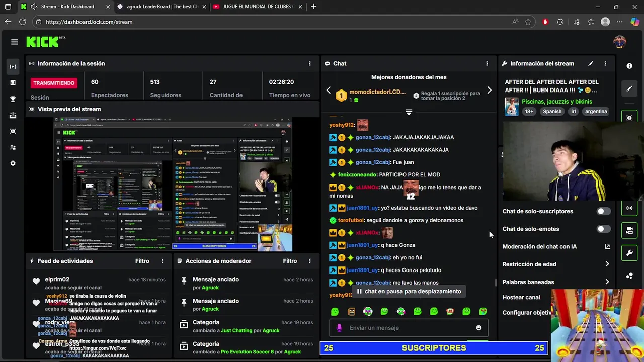Click the category cover thumbnail image
644x362 pixels.
(x=512, y=107)
